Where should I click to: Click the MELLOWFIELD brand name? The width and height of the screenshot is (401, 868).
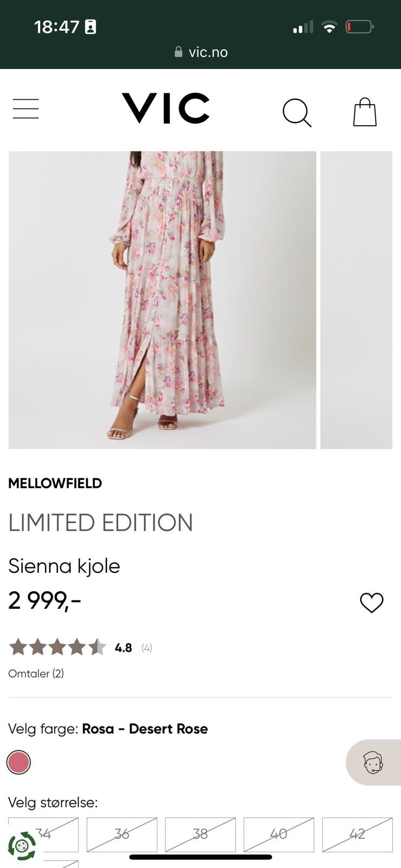point(55,483)
